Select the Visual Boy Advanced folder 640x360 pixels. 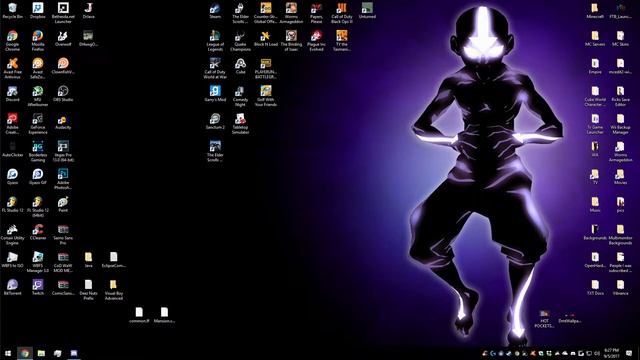(x=113, y=290)
